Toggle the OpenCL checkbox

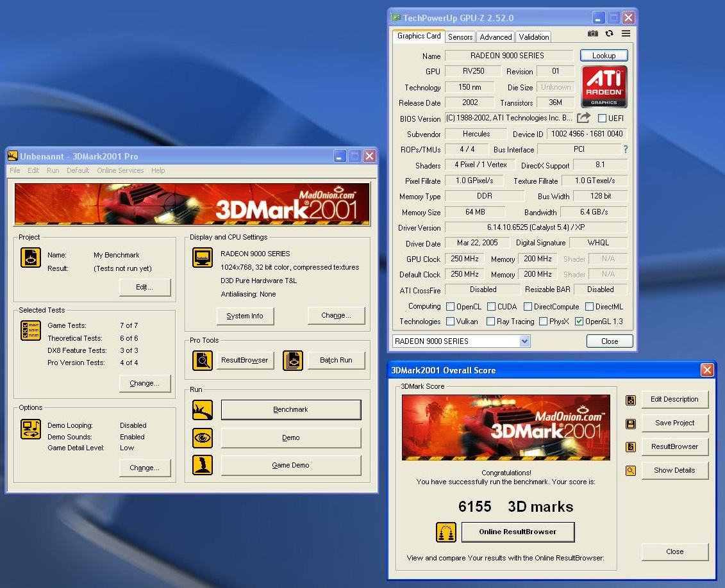(450, 306)
